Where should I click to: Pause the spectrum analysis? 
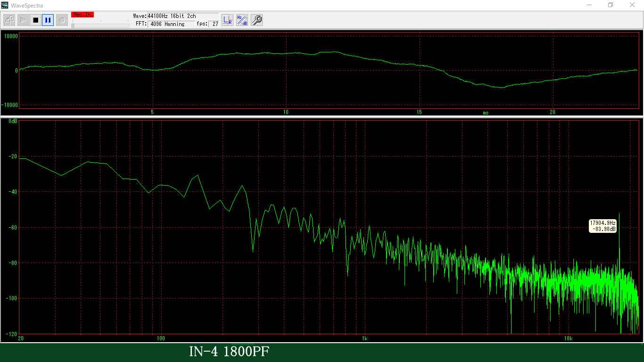(x=48, y=20)
